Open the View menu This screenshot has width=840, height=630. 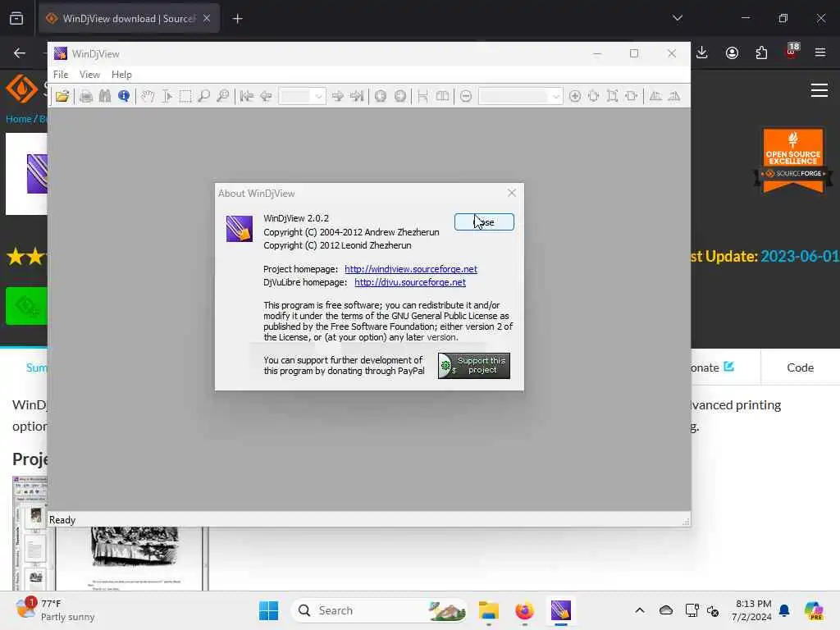[89, 75]
